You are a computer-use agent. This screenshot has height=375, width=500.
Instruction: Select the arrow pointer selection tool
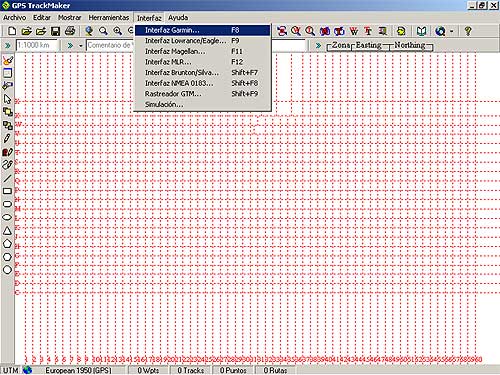7,99
